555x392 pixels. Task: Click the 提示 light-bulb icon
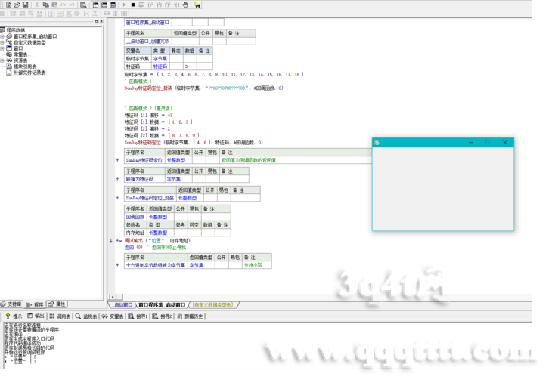(8, 316)
